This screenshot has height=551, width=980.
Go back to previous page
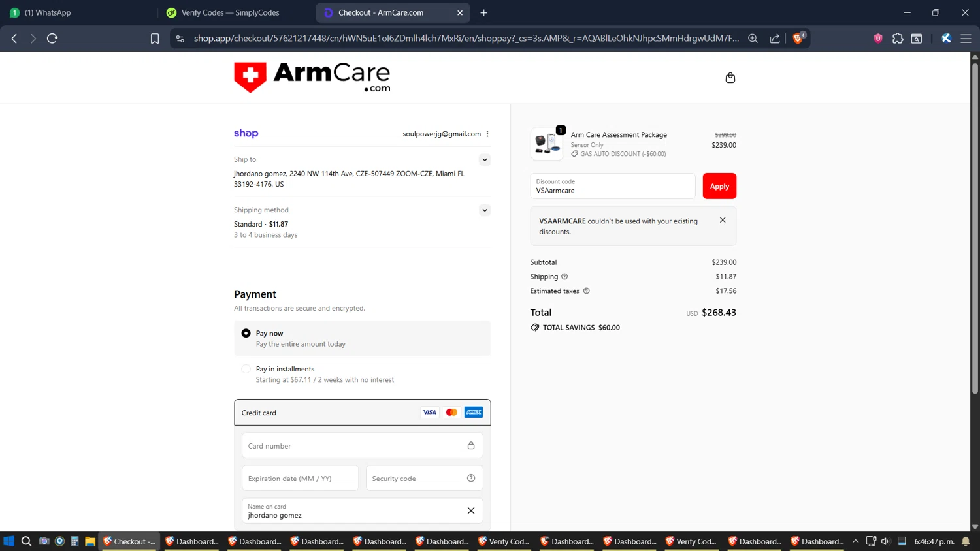(x=14, y=39)
